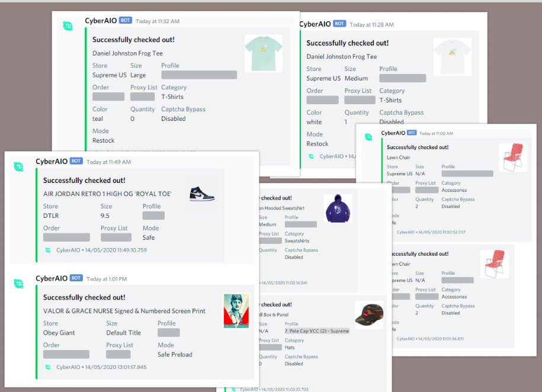Open the purple hooded sweatshirt thumbnail

pos(338,208)
